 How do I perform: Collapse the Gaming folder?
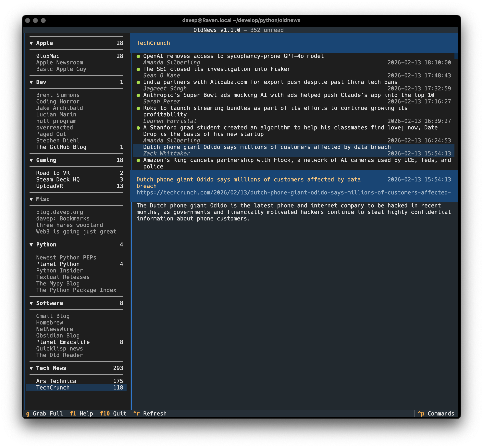point(31,160)
